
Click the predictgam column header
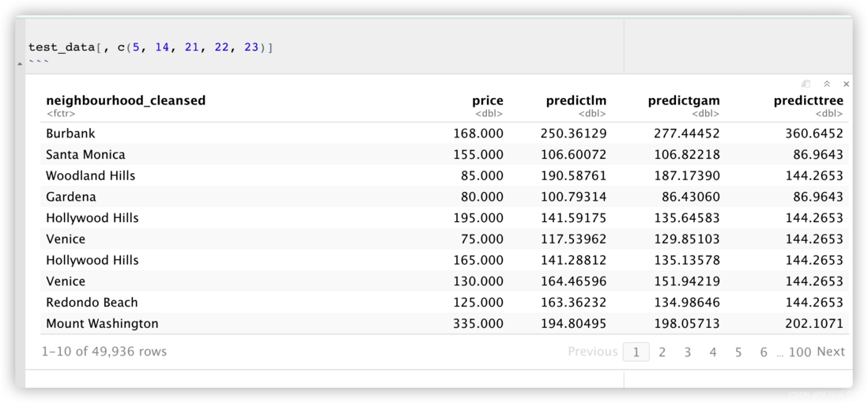click(x=684, y=101)
